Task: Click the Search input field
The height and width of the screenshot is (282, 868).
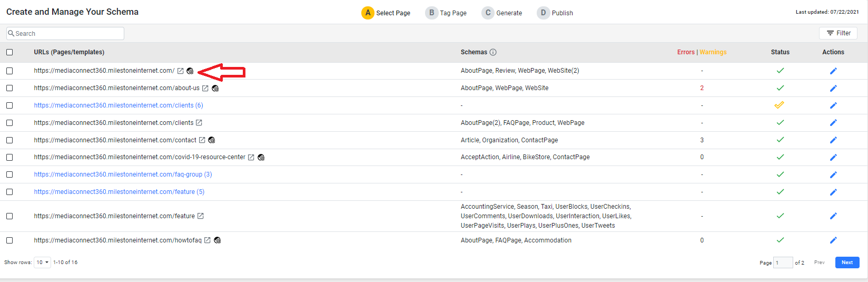Action: point(65,33)
